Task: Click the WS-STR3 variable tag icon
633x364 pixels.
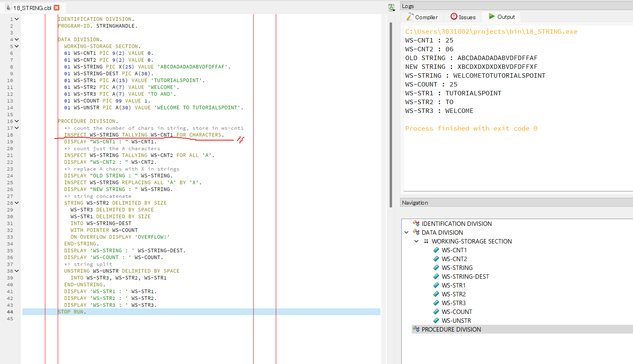Action: pyautogui.click(x=436, y=303)
